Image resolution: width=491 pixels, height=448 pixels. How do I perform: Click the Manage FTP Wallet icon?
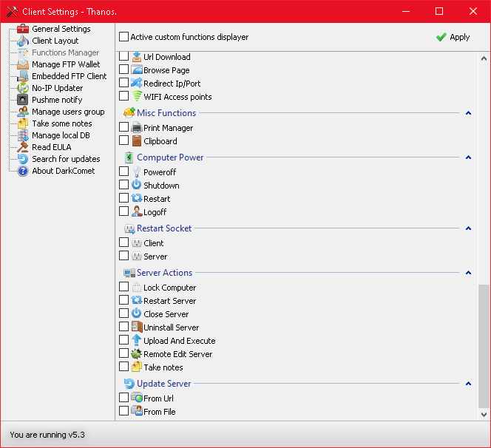click(23, 64)
